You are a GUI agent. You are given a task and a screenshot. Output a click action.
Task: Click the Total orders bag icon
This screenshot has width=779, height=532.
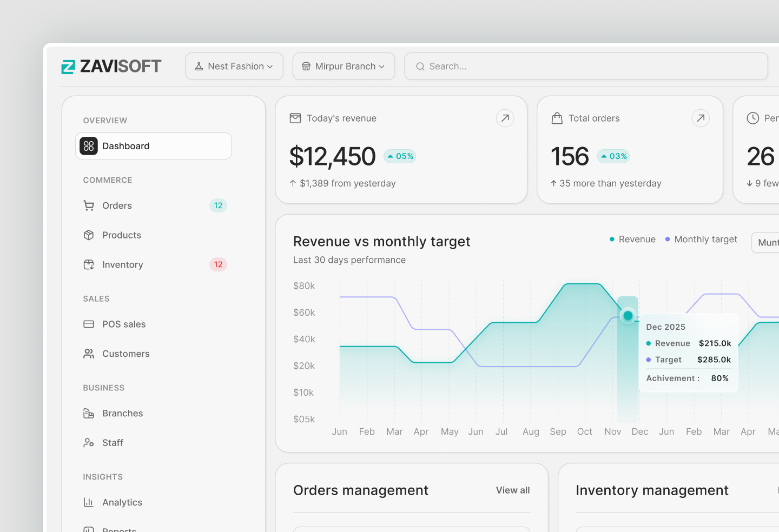tap(557, 118)
